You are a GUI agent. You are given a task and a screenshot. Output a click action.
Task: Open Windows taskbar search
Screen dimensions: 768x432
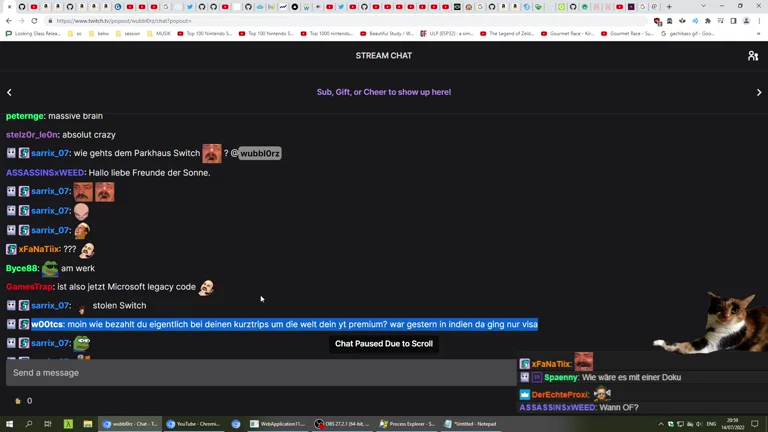coord(28,424)
